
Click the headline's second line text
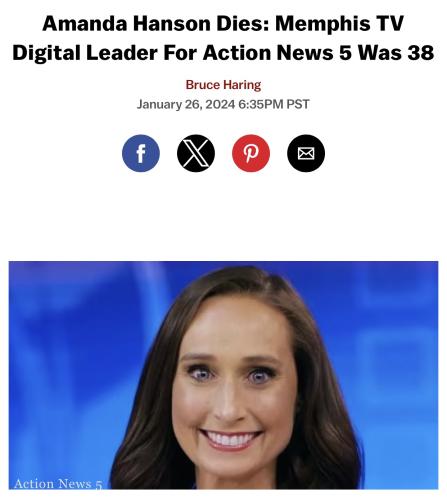tap(223, 53)
